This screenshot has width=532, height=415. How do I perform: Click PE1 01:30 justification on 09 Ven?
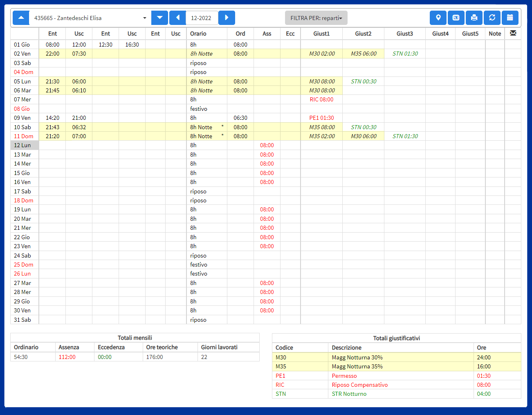point(321,118)
